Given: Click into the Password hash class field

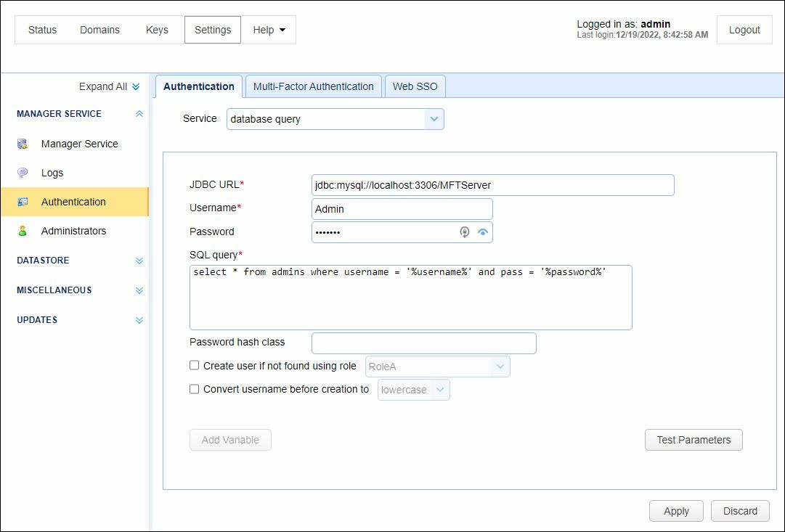Looking at the screenshot, I should click(x=424, y=343).
